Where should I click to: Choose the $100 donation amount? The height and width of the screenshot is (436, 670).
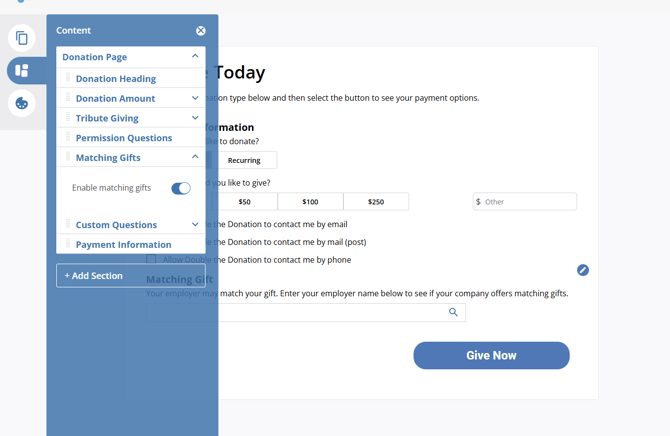click(310, 202)
